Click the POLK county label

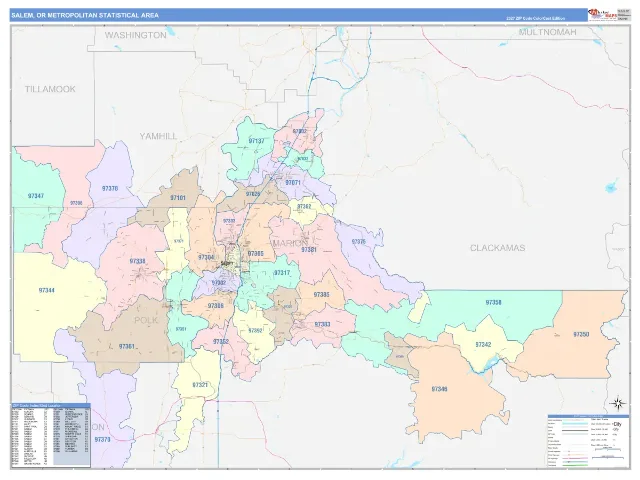pos(146,320)
